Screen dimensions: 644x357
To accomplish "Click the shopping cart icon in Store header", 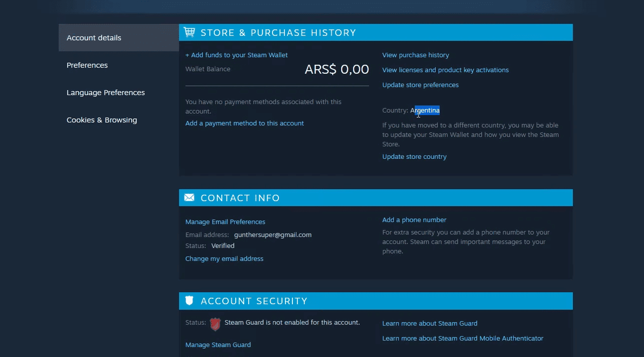I will [189, 32].
